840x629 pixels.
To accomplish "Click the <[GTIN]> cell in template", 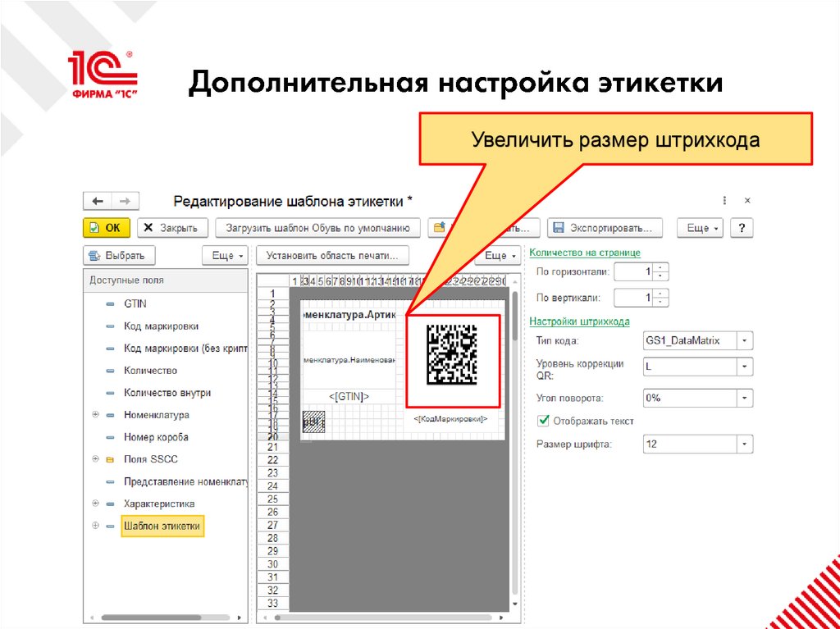I will (x=349, y=396).
